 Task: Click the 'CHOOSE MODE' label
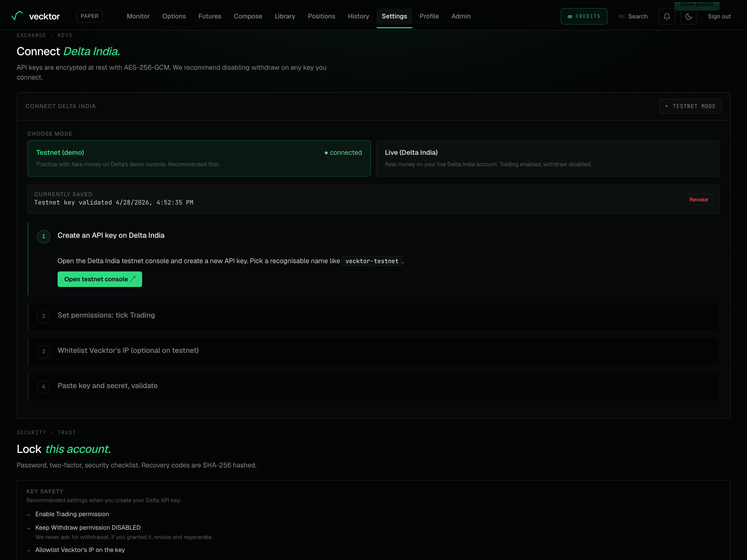pyautogui.click(x=50, y=134)
